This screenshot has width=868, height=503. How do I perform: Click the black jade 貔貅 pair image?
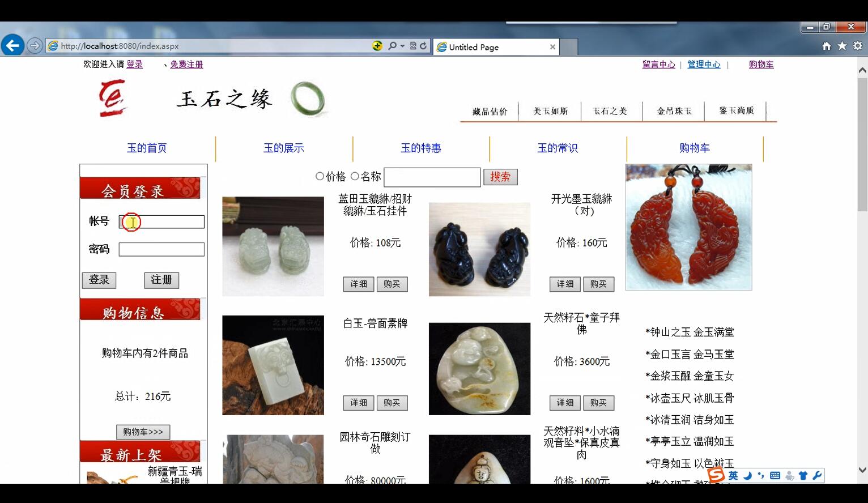479,249
